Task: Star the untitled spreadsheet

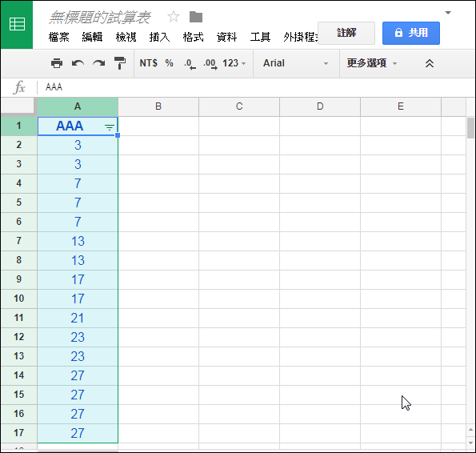Action: pyautogui.click(x=174, y=17)
